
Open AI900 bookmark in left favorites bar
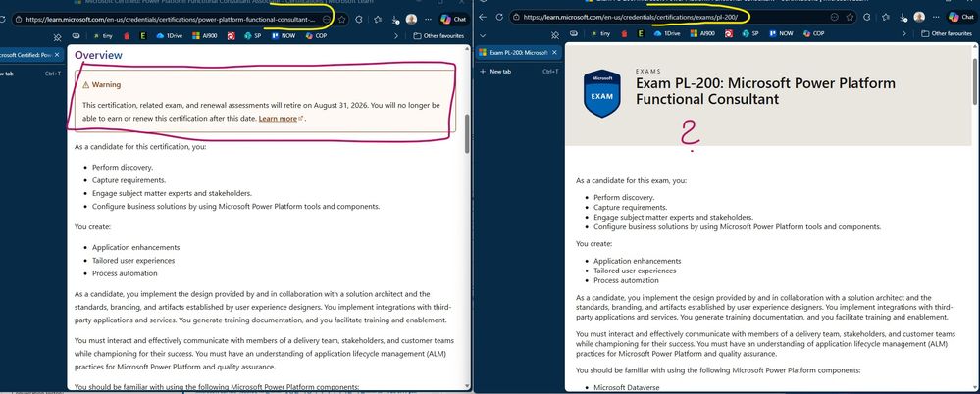[x=203, y=35]
